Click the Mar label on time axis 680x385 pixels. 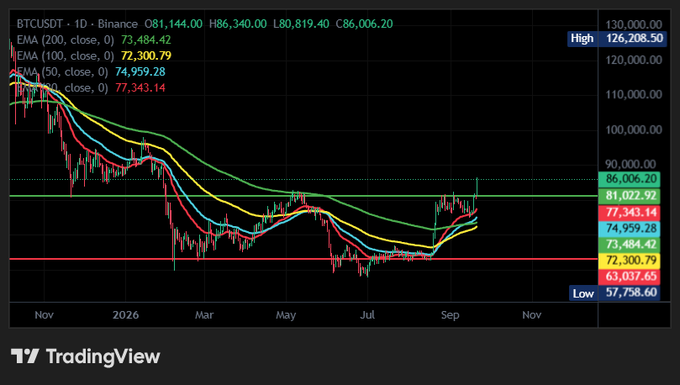point(204,315)
